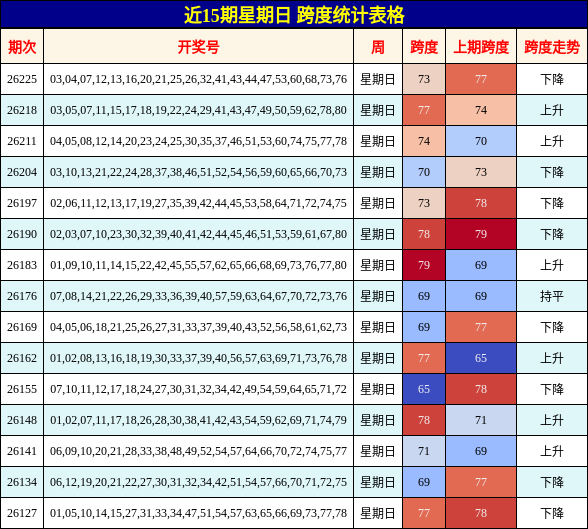The image size is (588, 529).
Task: Select issue number 26190
Action: [x=22, y=234]
